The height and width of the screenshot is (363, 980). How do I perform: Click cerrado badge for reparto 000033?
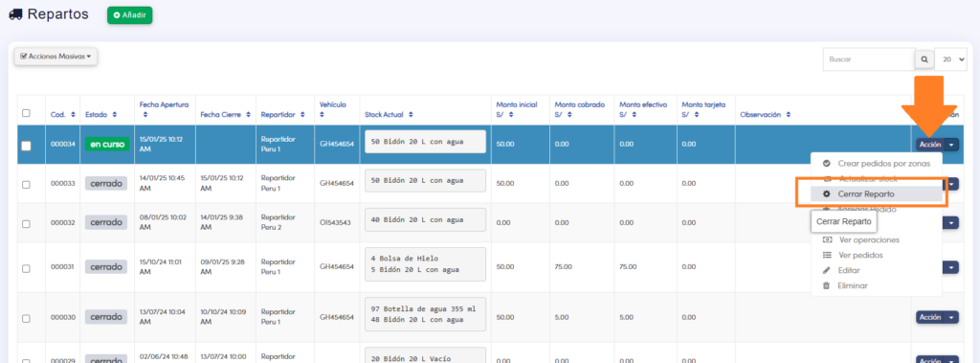(x=106, y=183)
